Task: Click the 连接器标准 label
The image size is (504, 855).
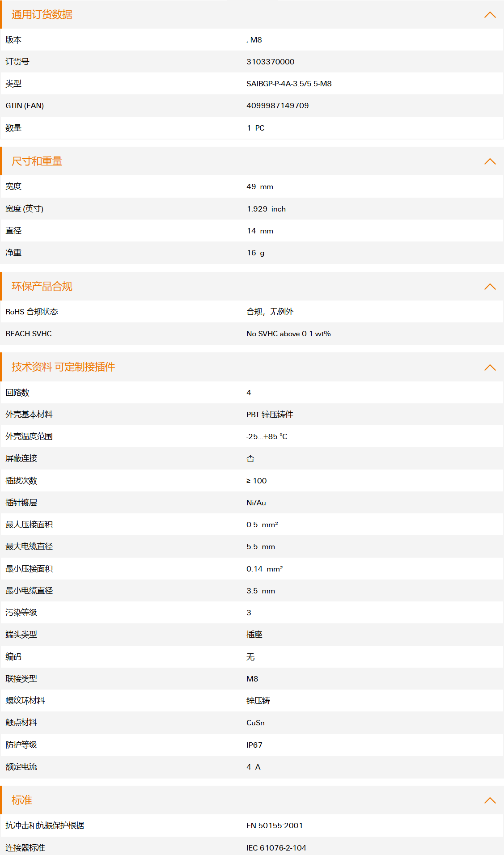Action: [x=25, y=848]
